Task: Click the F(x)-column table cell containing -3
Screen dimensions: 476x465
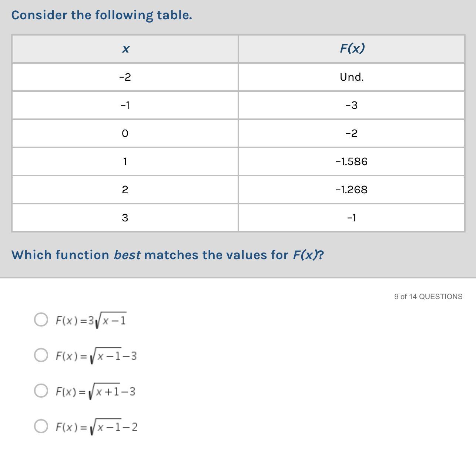Action: tap(352, 105)
